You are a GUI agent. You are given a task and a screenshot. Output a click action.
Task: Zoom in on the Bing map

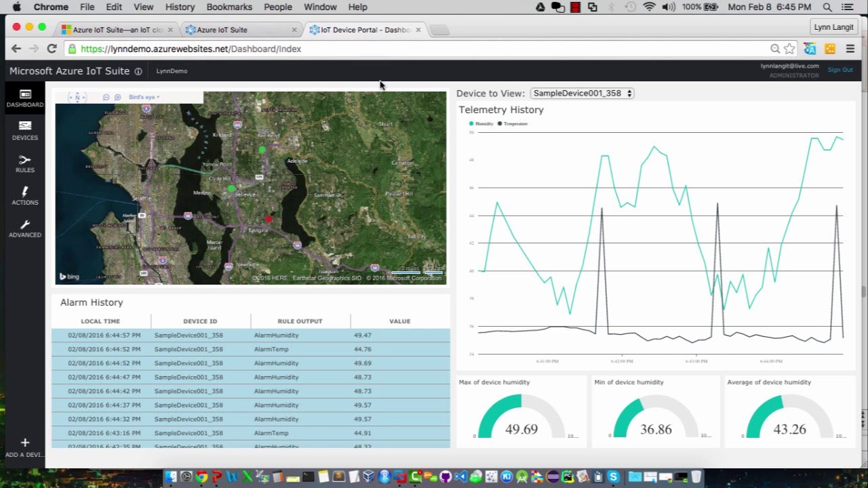pos(117,98)
